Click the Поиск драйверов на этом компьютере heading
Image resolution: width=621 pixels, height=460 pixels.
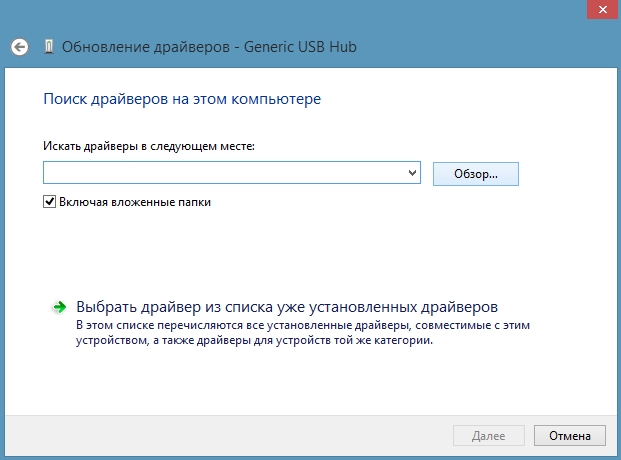click(182, 99)
